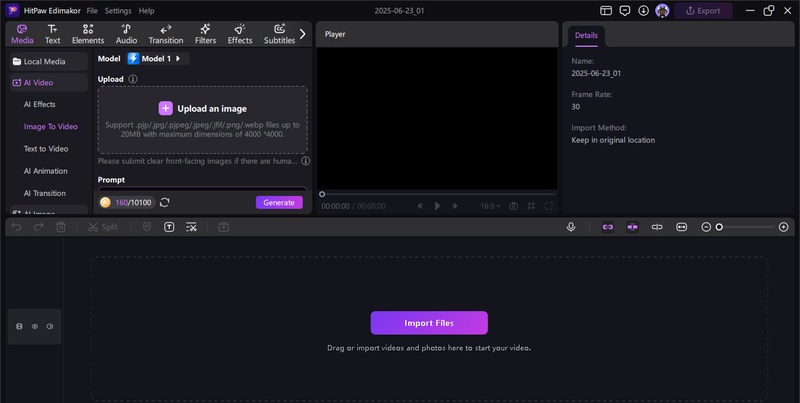Click the voice-over microphone icon
This screenshot has height=403, width=800.
(x=571, y=227)
